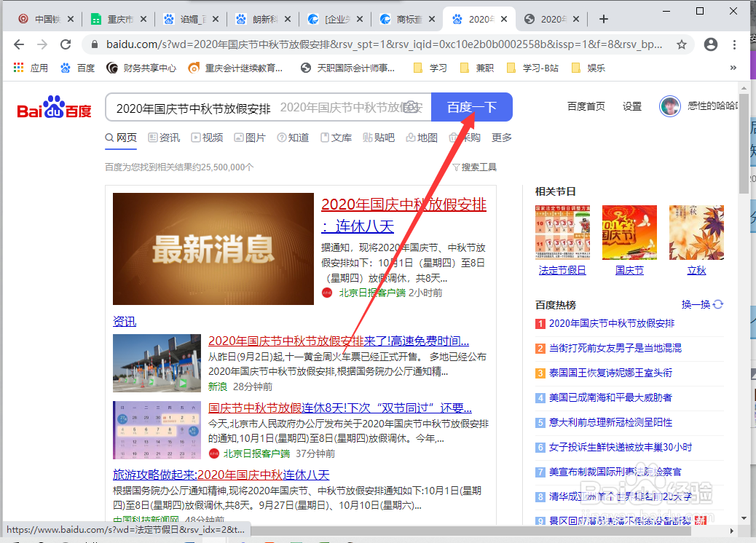Image resolution: width=756 pixels, height=543 pixels.
Task: Expand the 学习-B站 bookmark folder
Action: (532, 68)
